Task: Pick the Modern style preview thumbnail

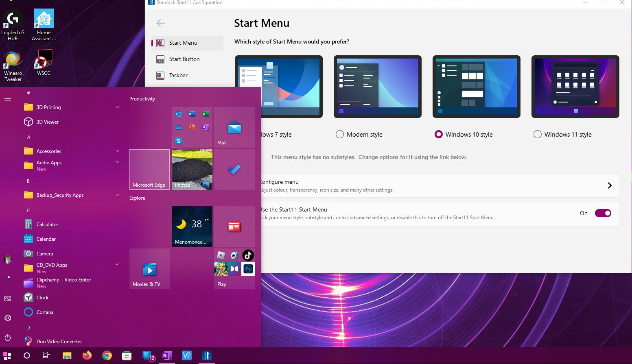Action: pos(378,87)
